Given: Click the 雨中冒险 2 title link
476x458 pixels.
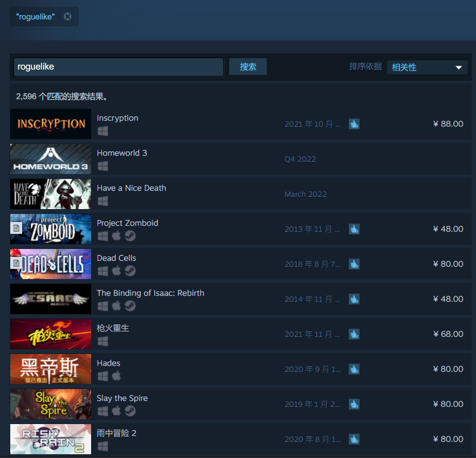Looking at the screenshot, I should tap(116, 433).
